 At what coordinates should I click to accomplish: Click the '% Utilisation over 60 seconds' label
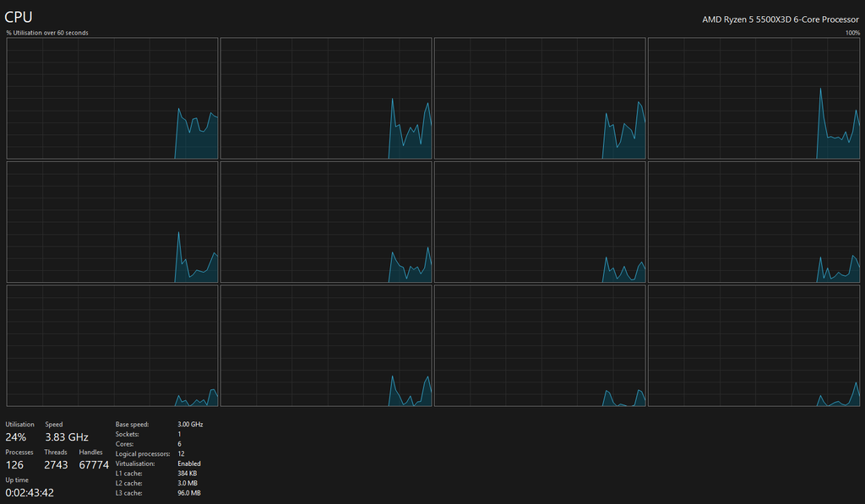(47, 33)
